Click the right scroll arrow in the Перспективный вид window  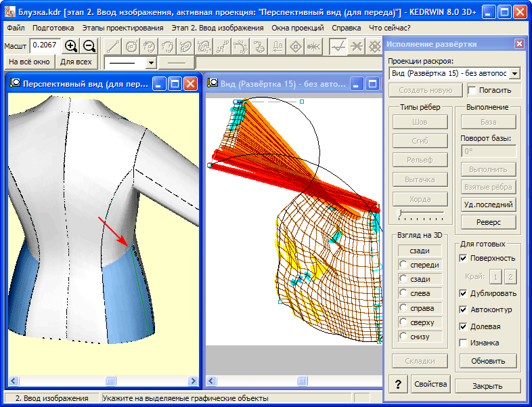coord(193,381)
